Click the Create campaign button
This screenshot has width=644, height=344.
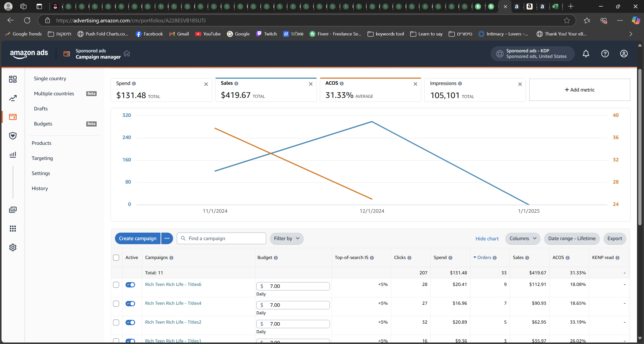click(138, 238)
